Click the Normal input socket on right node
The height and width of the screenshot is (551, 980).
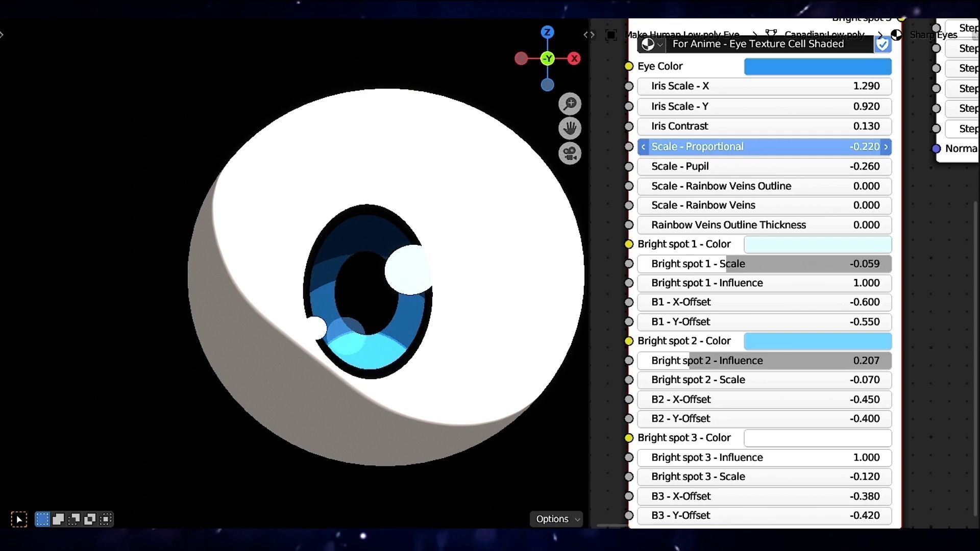click(936, 149)
